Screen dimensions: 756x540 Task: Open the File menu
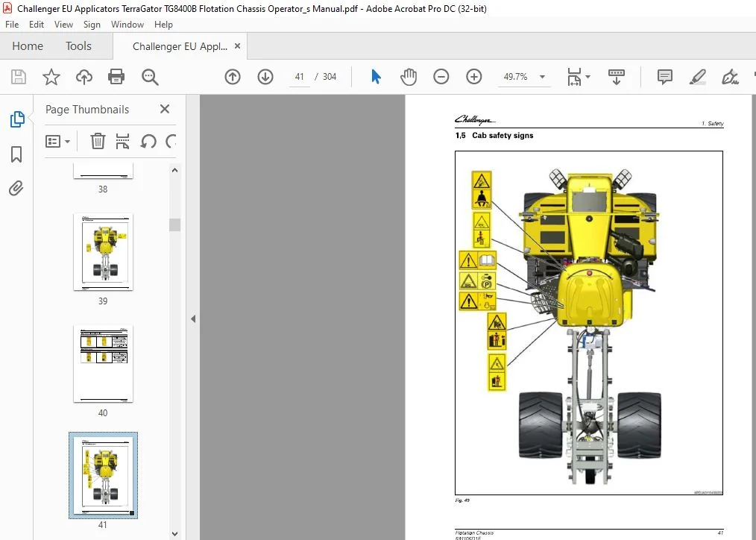(x=12, y=25)
